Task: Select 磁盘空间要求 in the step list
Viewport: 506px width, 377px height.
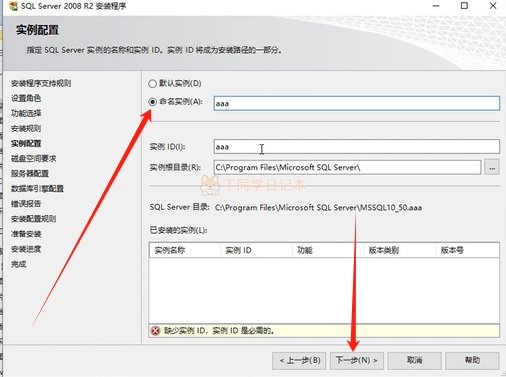Action: [34, 159]
